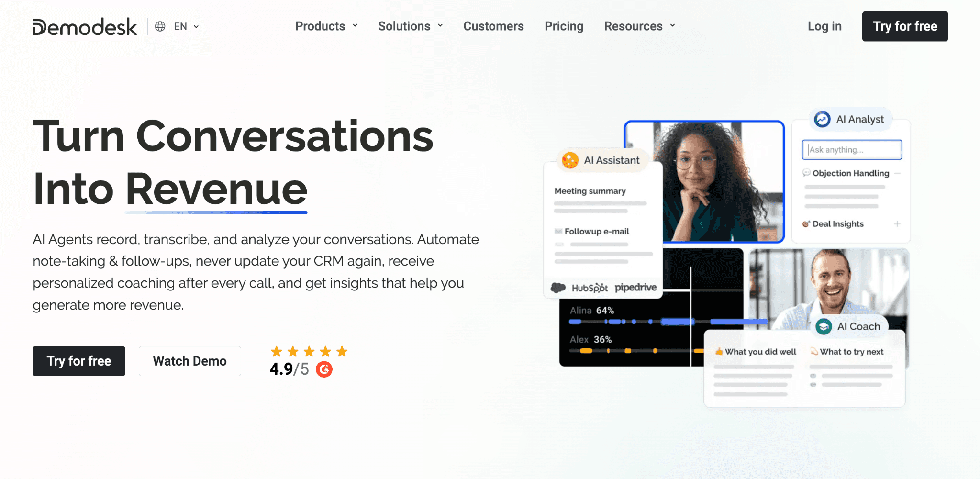Open the G2 logo beside the rating

(324, 369)
